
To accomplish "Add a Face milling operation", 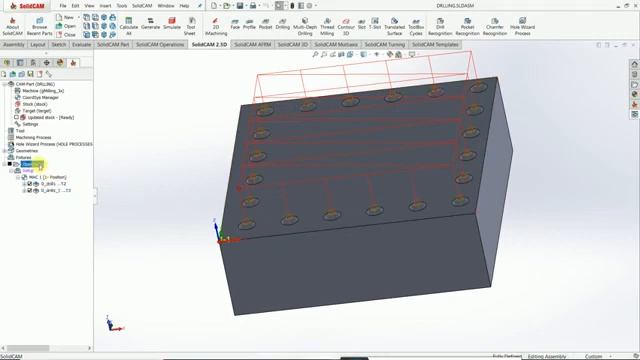I will pos(235,24).
